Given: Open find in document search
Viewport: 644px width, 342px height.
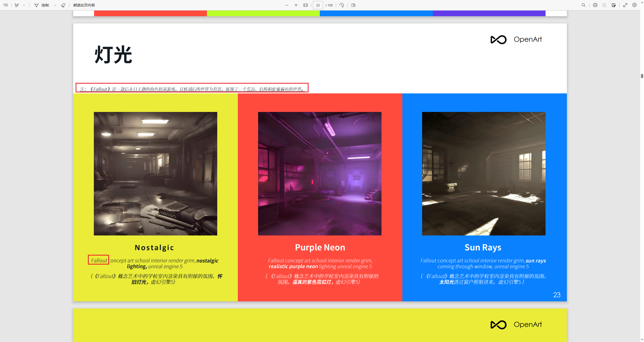Looking at the screenshot, I should 584,5.
